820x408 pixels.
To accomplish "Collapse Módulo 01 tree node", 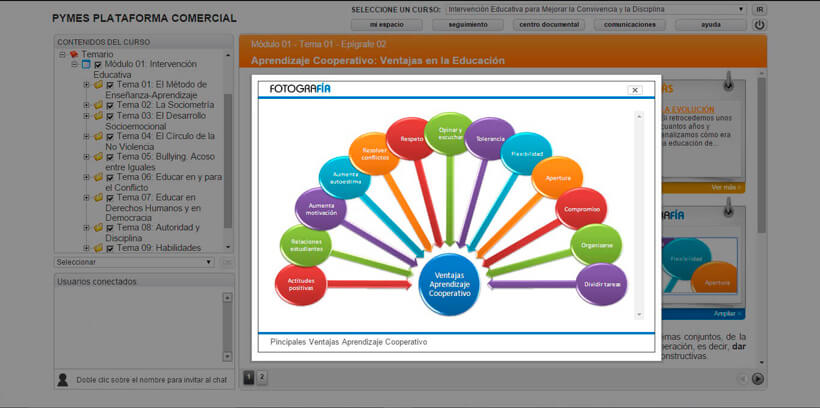I will [74, 64].
